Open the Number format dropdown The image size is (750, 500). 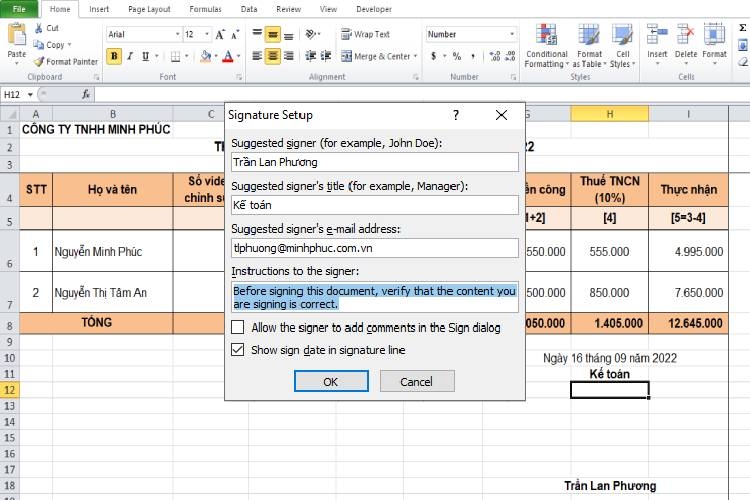[512, 34]
